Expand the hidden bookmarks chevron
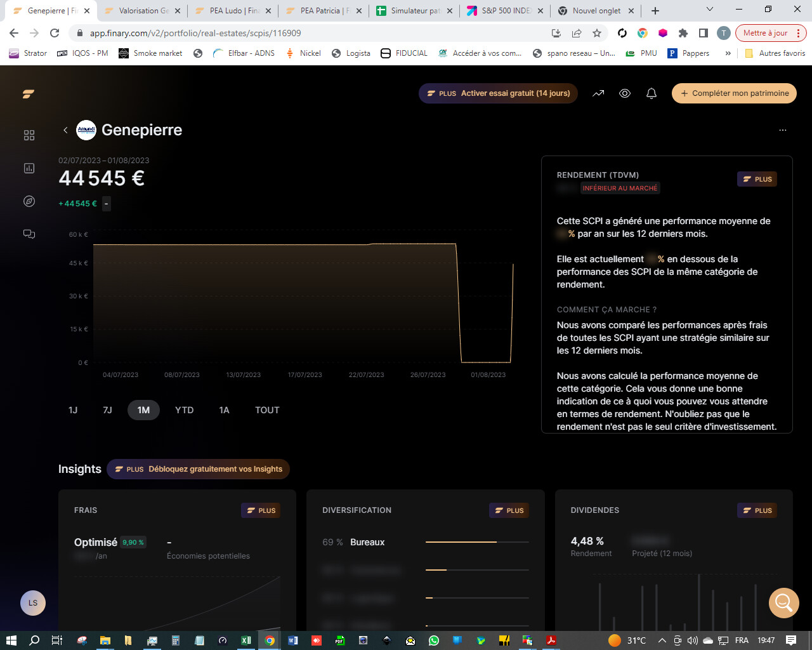Screen dimensions: 812x650 click(728, 53)
